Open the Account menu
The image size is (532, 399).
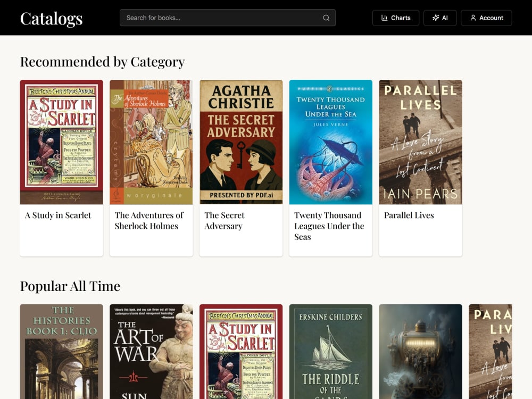[486, 18]
